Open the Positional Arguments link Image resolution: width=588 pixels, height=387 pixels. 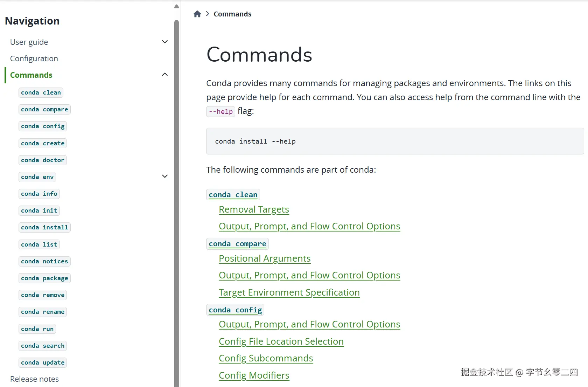click(265, 258)
